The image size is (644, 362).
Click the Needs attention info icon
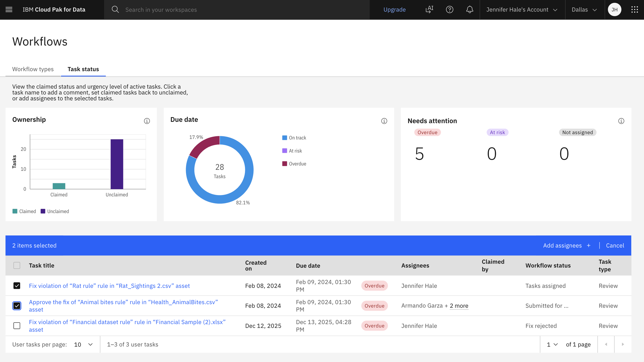(621, 121)
